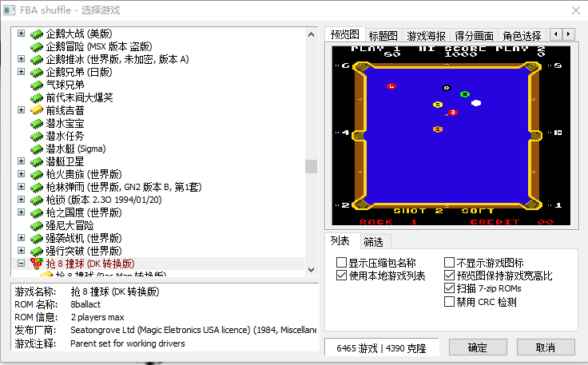Switch to the 游戏海报 tab
The width and height of the screenshot is (588, 365).
pyautogui.click(x=427, y=35)
